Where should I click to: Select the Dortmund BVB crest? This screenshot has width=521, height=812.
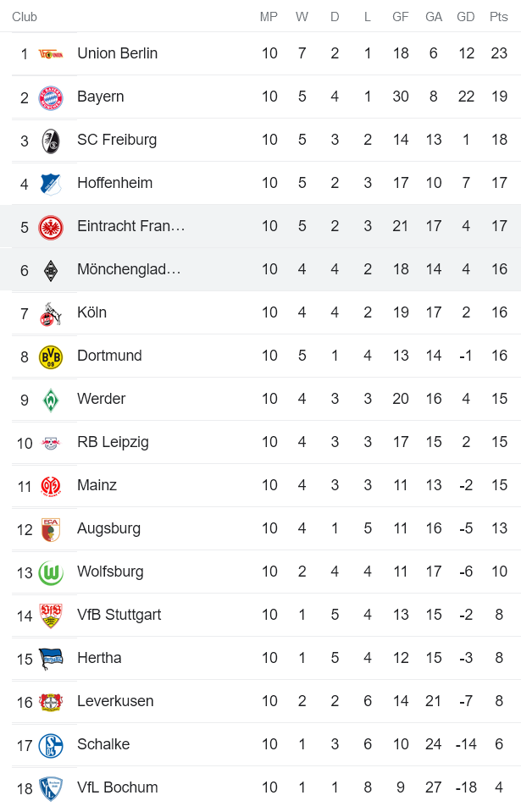[x=49, y=356]
